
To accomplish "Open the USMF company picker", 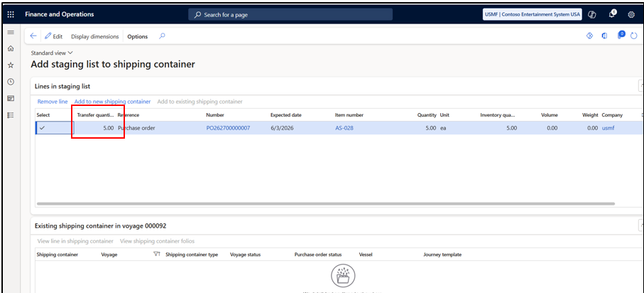I will [533, 14].
